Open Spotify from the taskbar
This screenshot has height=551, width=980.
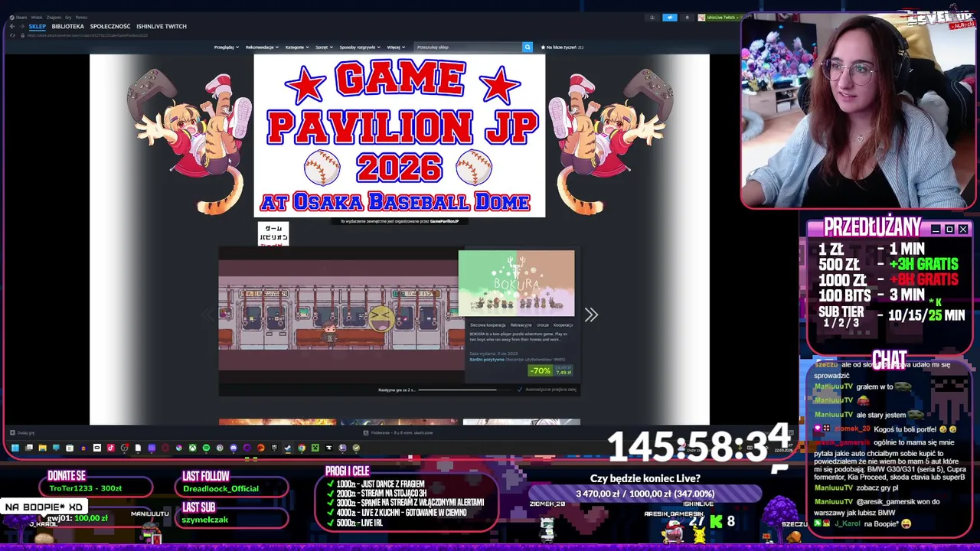[x=206, y=448]
